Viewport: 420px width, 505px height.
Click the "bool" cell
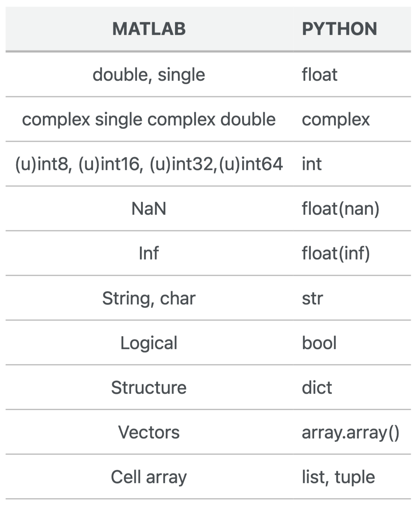point(319,343)
